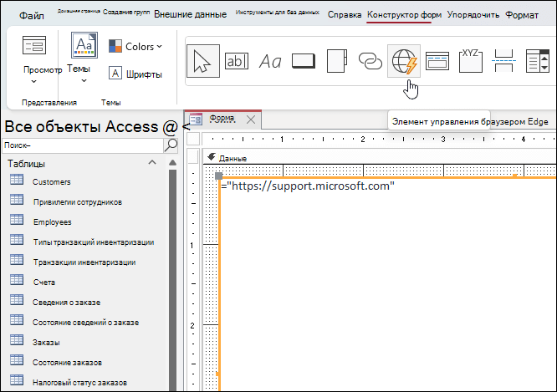This screenshot has width=557, height=392.
Task: Click the browser control's top-left move handle
Action: [x=219, y=176]
